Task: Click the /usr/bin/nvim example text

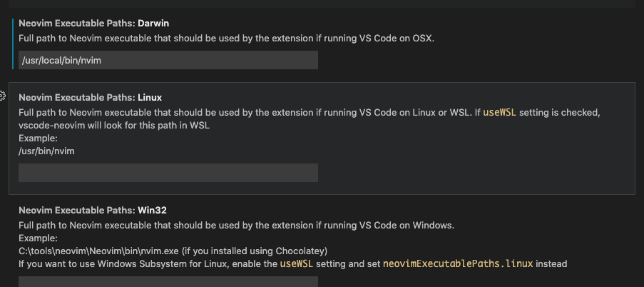Action: (x=46, y=151)
